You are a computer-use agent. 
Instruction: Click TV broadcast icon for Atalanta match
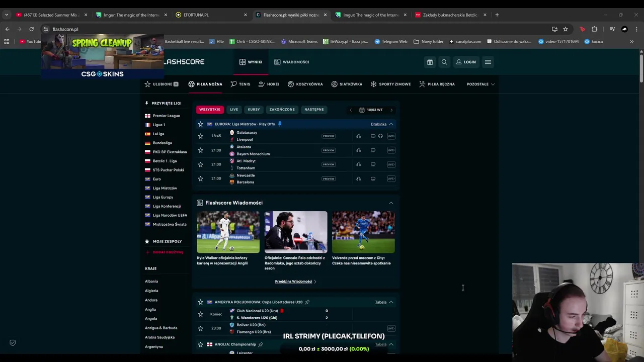point(373,150)
